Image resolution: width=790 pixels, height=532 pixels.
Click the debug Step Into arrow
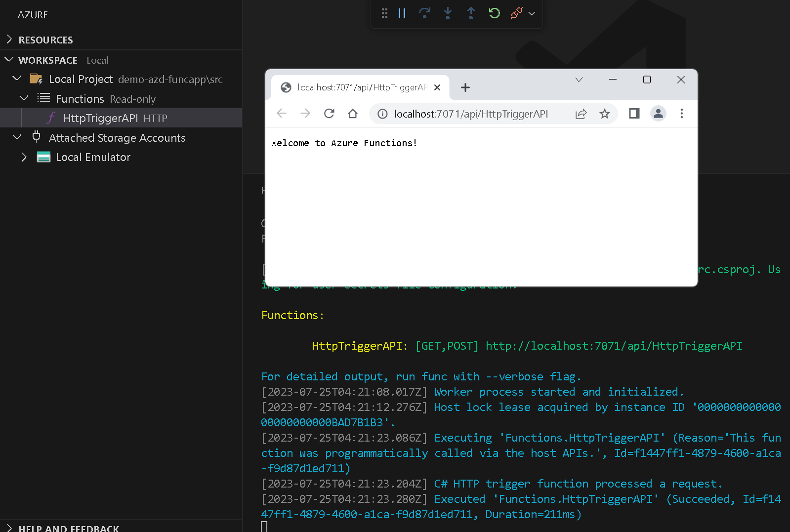(448, 13)
